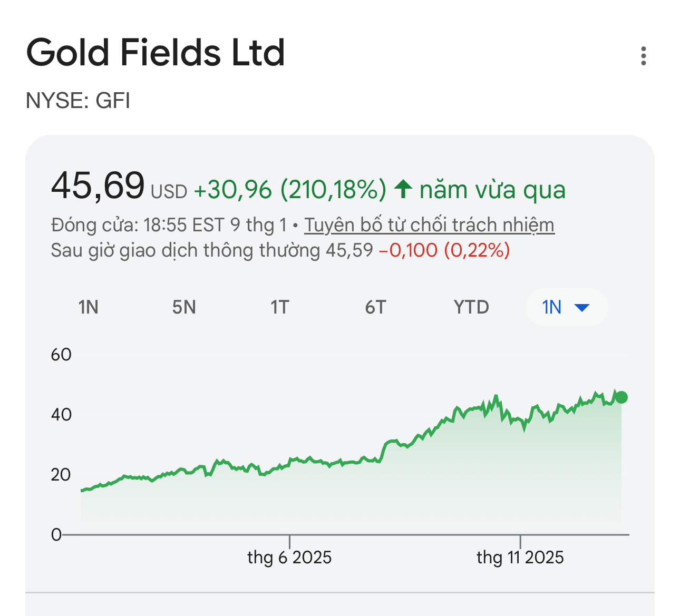680x616 pixels.
Task: Click the Gold Fields Ltd title
Action: pos(156,53)
